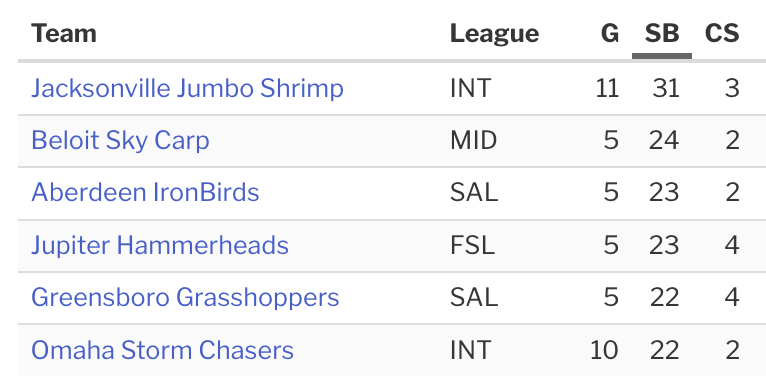The height and width of the screenshot is (376, 766).
Task: Click the SAL league cell for Greensboro
Action: point(474,297)
